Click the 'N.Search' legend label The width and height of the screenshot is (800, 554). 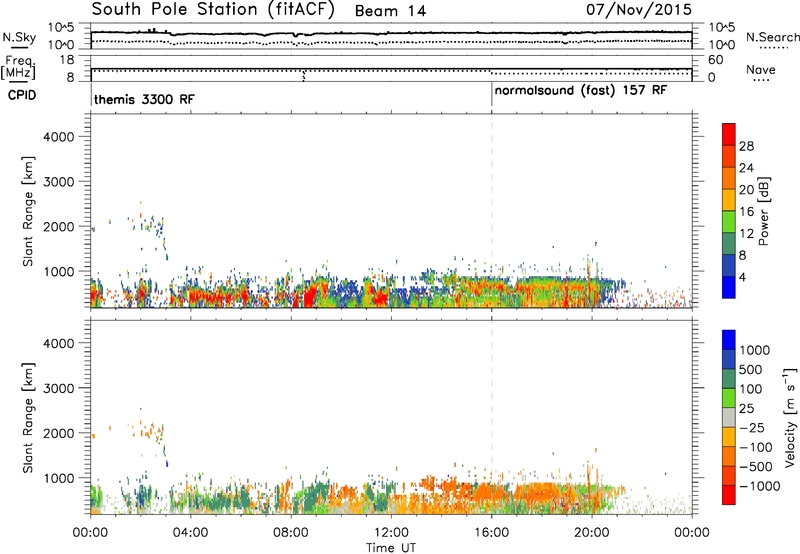(x=772, y=37)
